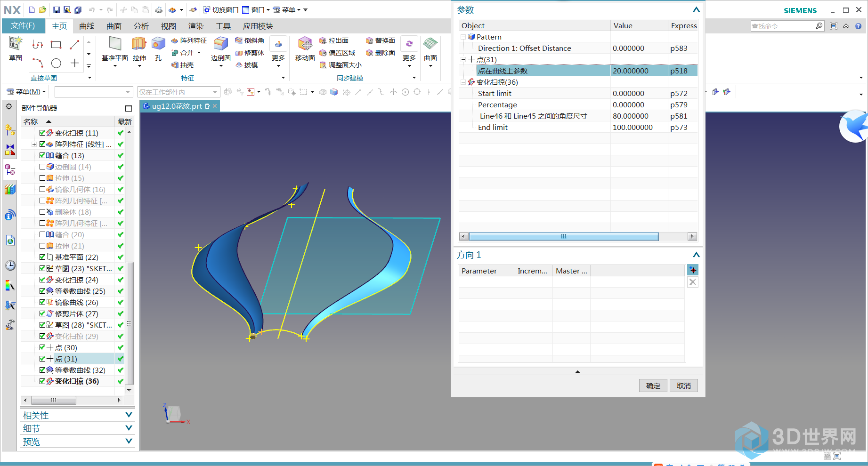Collapse the 参数 panel
This screenshot has width=868, height=466.
[x=696, y=9]
